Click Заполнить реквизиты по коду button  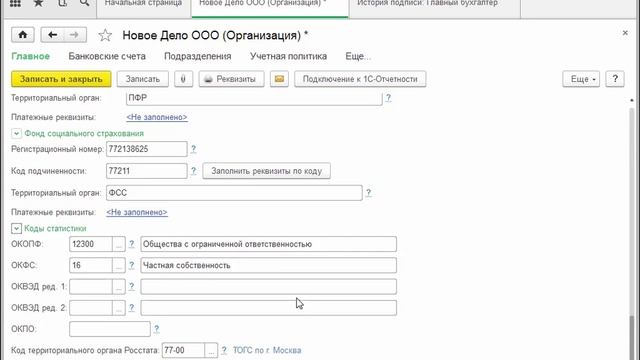[x=267, y=171]
